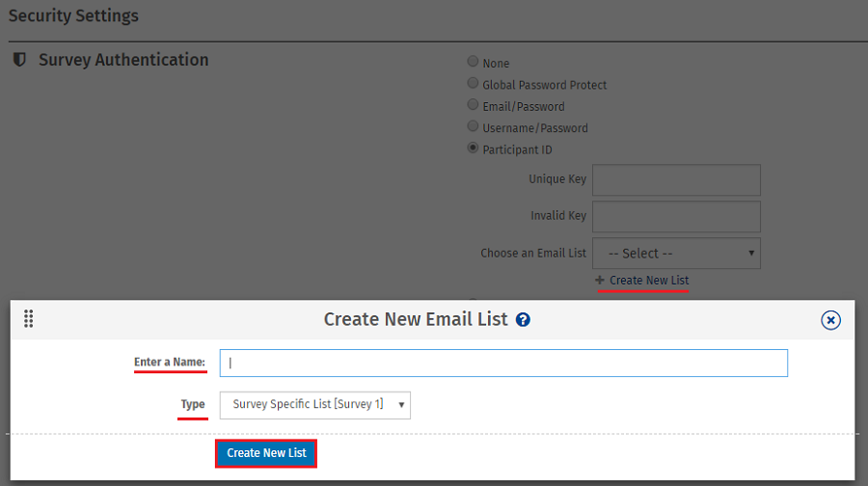
Task: Click the Security Settings heading
Action: pyautogui.click(x=73, y=16)
